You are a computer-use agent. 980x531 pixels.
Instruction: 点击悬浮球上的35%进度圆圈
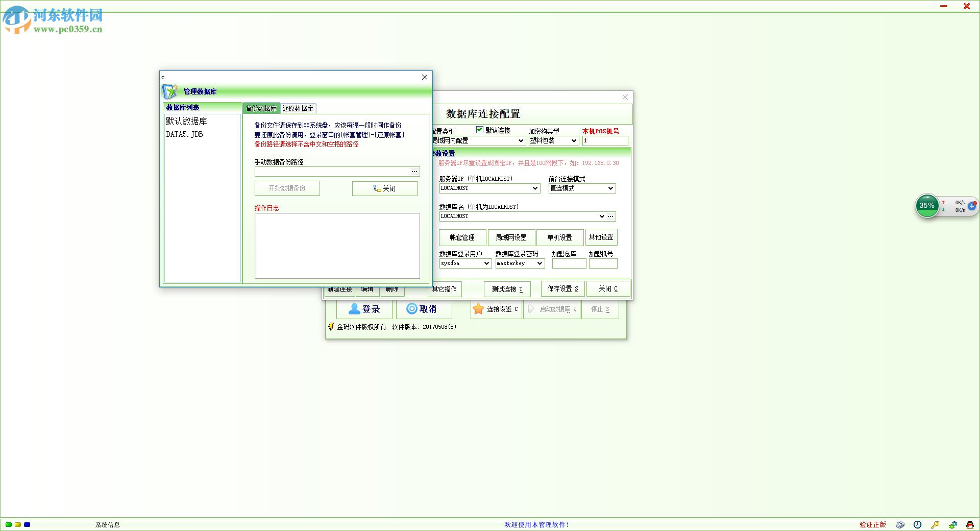pos(927,206)
